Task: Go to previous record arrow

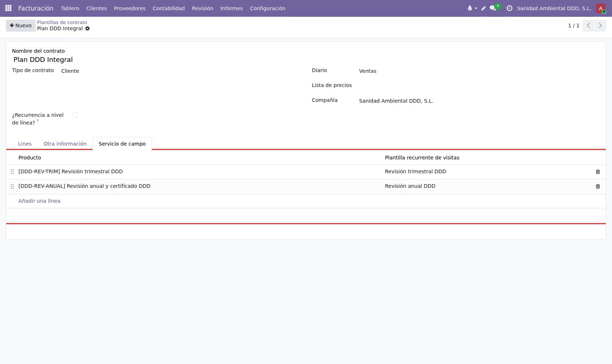Action: (x=588, y=25)
